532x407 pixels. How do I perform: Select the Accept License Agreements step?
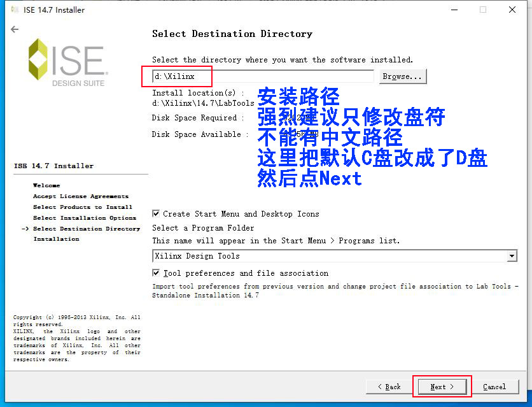[81, 197]
